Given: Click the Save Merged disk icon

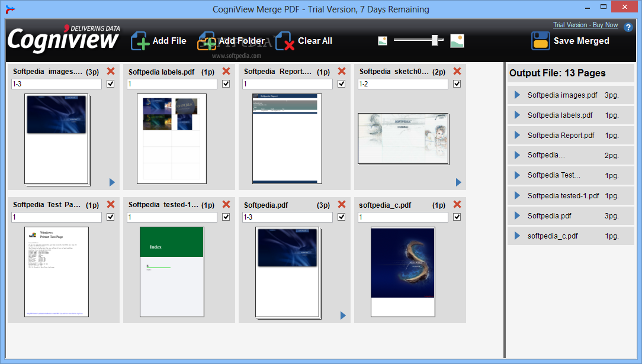Looking at the screenshot, I should (541, 41).
